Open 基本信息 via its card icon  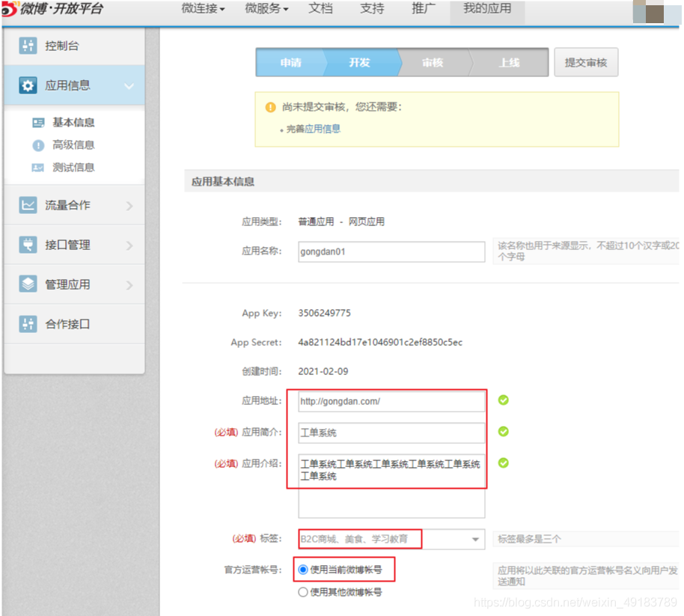(38, 123)
